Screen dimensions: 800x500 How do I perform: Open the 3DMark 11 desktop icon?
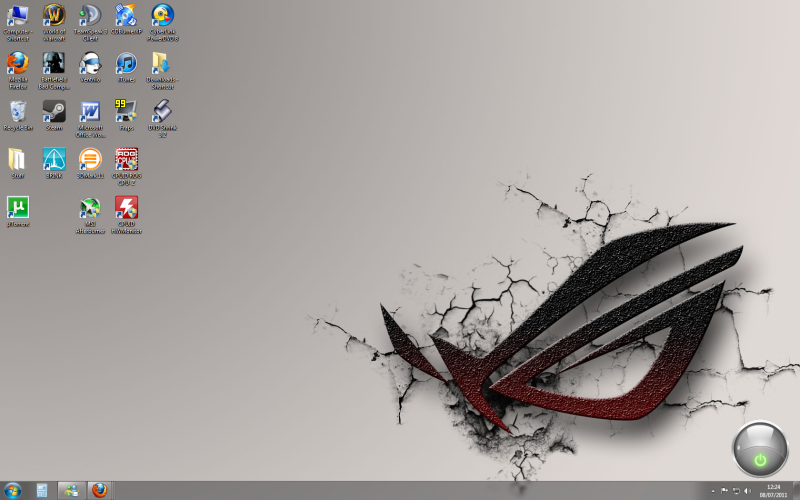[90, 163]
